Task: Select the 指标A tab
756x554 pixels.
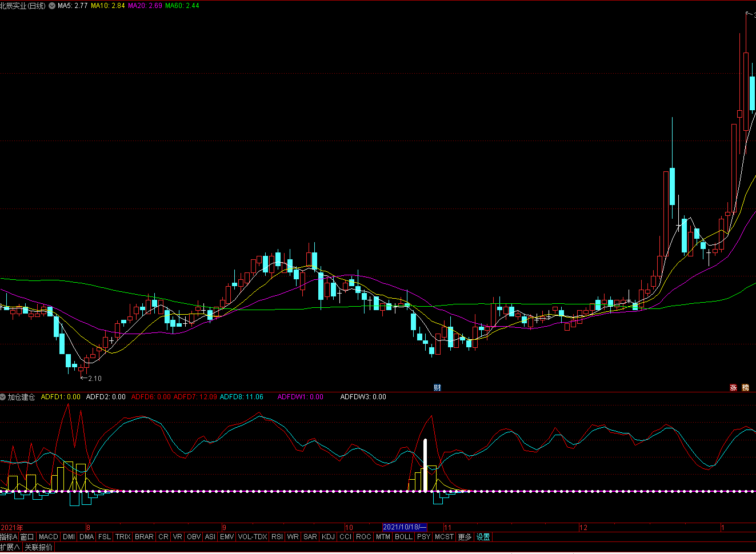Action: [9, 537]
